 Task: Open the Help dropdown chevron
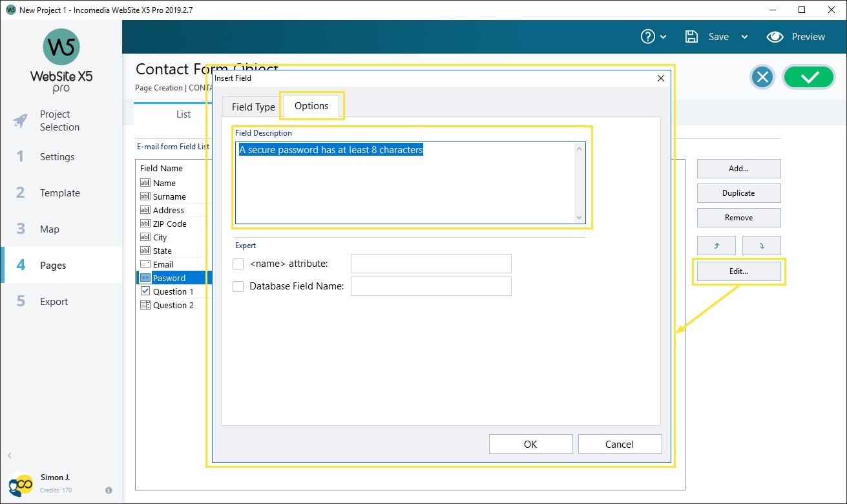point(664,37)
